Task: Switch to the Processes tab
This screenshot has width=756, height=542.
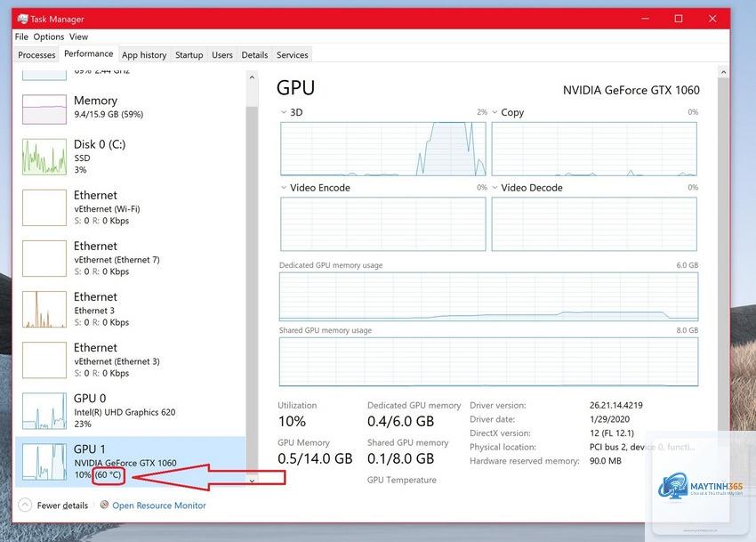Action: pyautogui.click(x=36, y=55)
